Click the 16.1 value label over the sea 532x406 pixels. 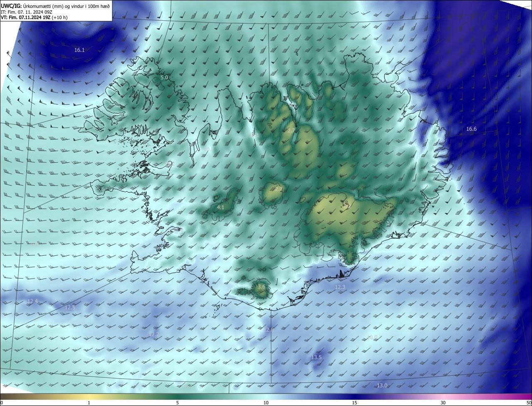(79, 50)
